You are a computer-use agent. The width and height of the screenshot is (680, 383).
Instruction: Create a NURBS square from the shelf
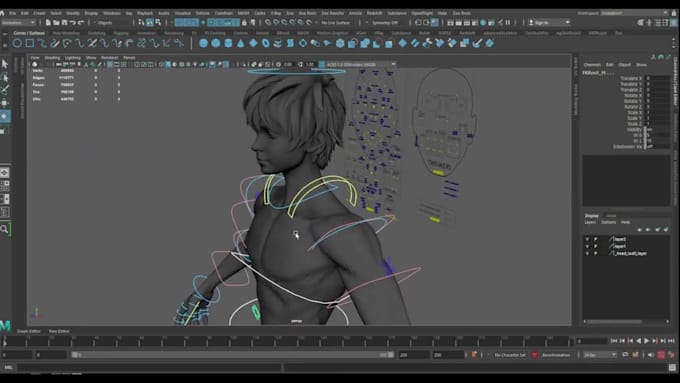[29, 43]
